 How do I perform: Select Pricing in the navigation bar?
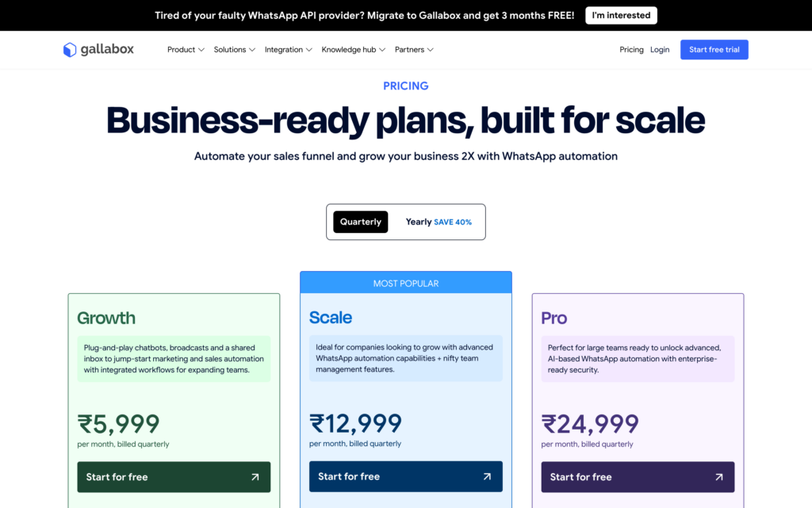click(x=631, y=49)
